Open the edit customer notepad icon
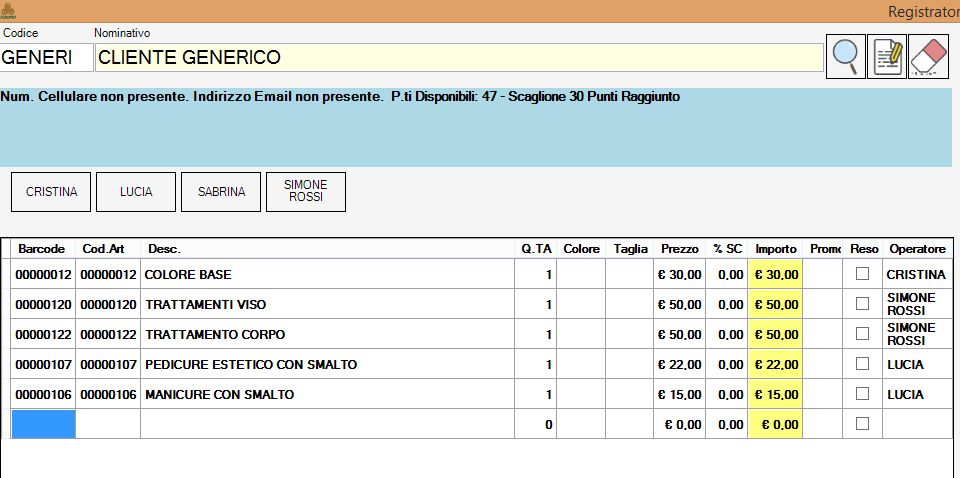This screenshot has width=960, height=478. [887, 57]
